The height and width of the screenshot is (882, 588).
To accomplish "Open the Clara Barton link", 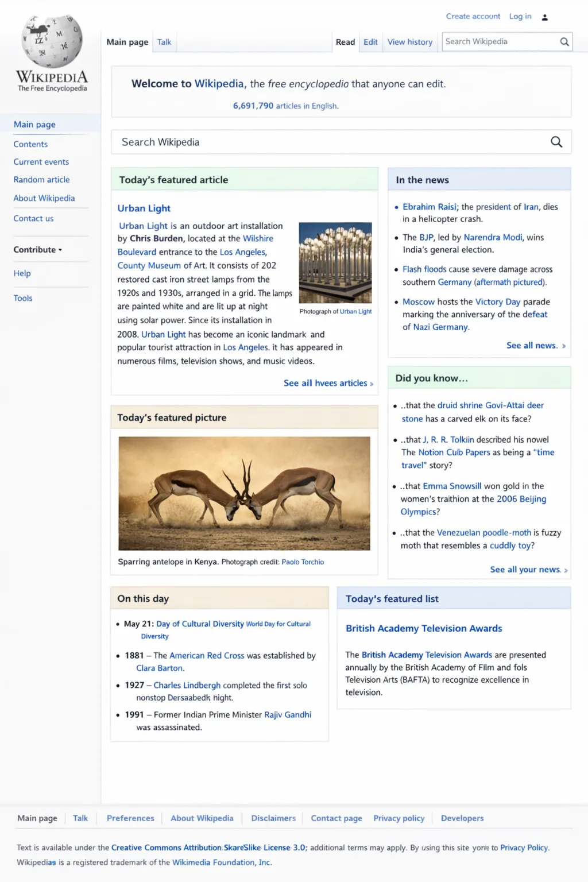I will tap(160, 668).
